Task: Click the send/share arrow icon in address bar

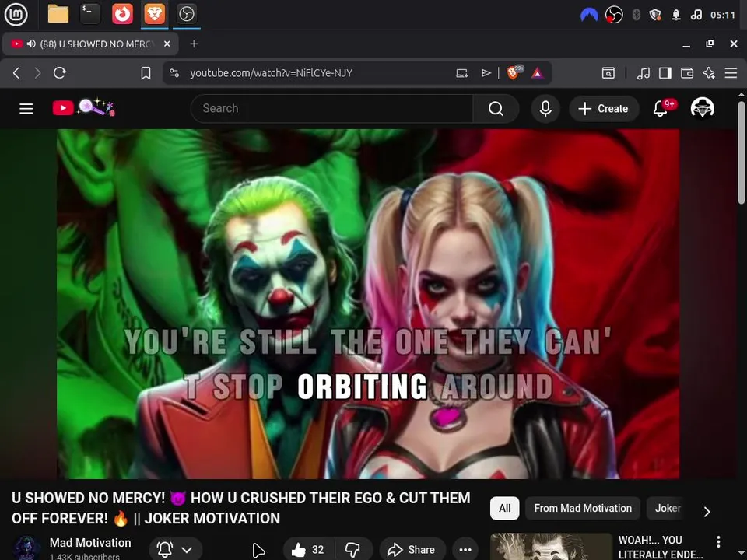Action: click(486, 73)
